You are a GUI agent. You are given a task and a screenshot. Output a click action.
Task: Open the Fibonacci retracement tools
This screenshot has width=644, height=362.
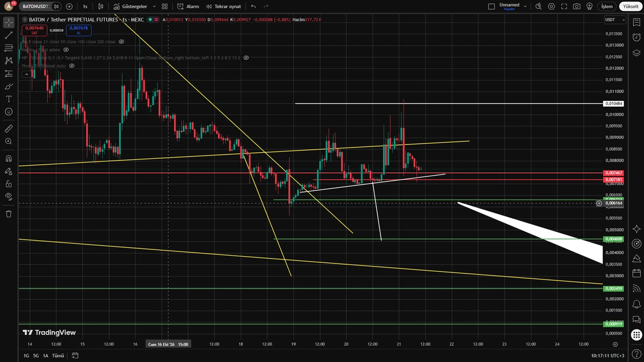(9, 48)
